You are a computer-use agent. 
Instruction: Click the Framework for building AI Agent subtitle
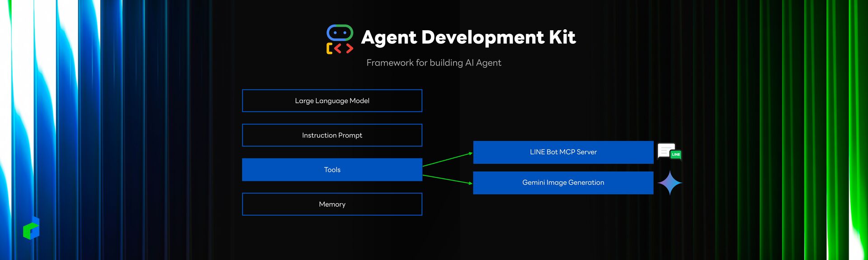(x=434, y=63)
